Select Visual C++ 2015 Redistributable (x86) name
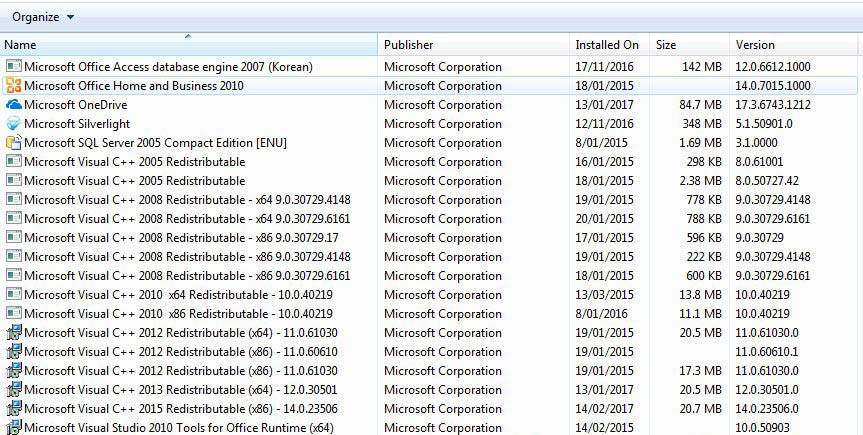863x435 pixels. click(181, 409)
